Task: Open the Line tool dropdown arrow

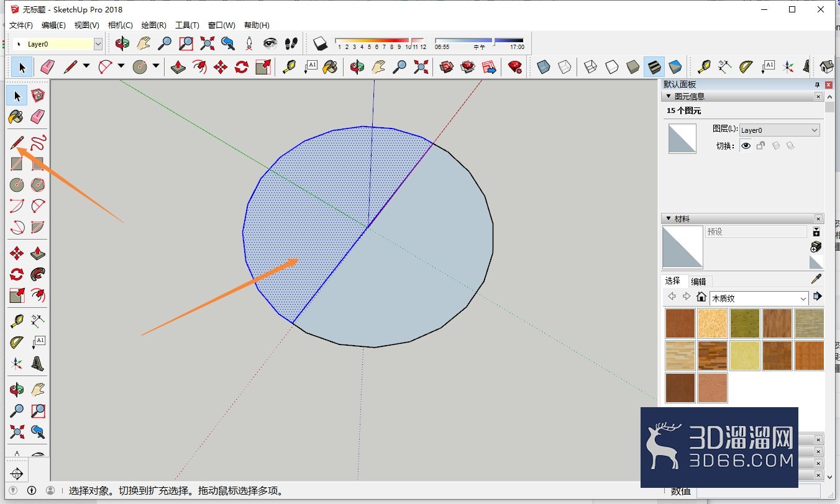Action: click(x=86, y=66)
